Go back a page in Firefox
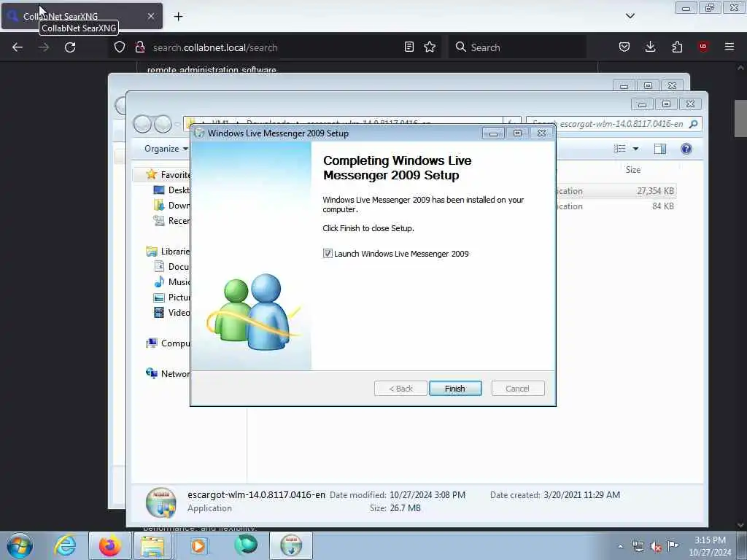The width and height of the screenshot is (747, 560). click(x=18, y=47)
